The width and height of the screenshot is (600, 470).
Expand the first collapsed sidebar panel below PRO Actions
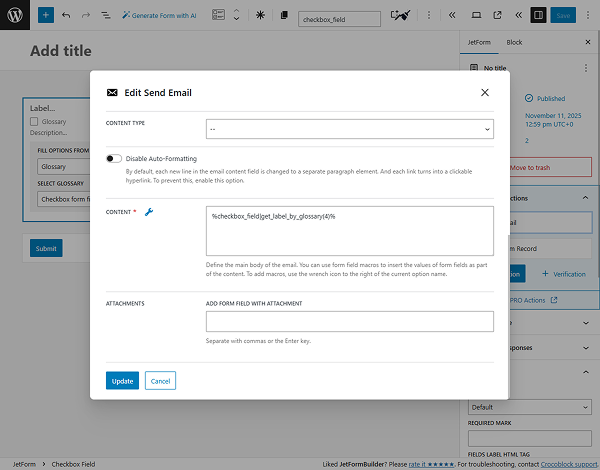click(x=585, y=323)
